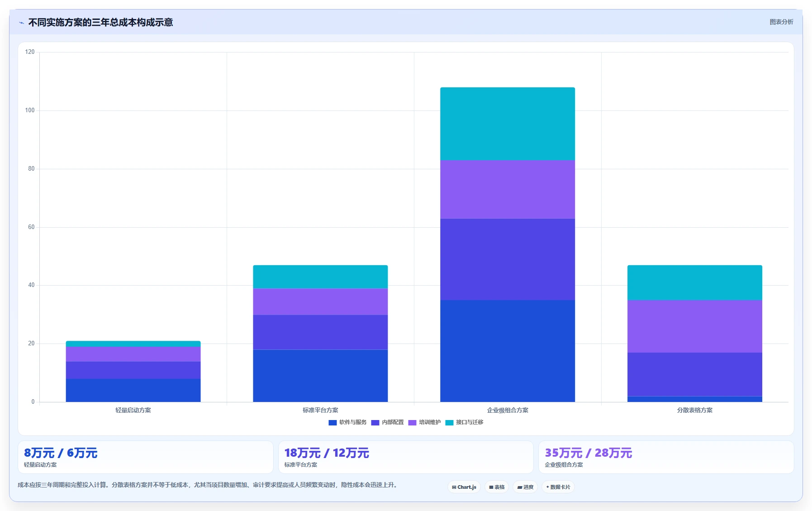Open the Chart.js tag
This screenshot has height=511, width=812.
coord(464,487)
